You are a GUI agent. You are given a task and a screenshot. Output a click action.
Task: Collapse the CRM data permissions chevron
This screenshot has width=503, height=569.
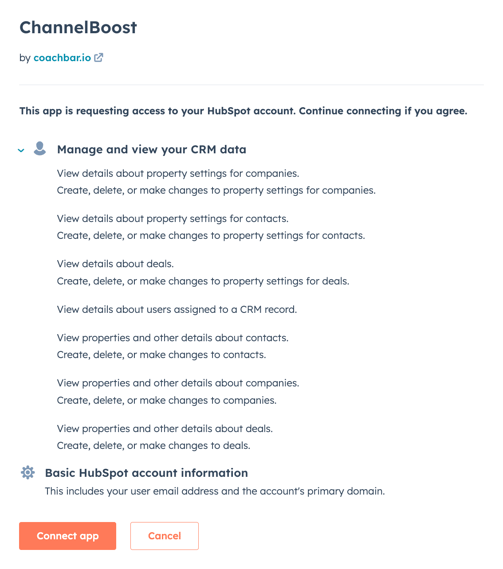click(21, 150)
